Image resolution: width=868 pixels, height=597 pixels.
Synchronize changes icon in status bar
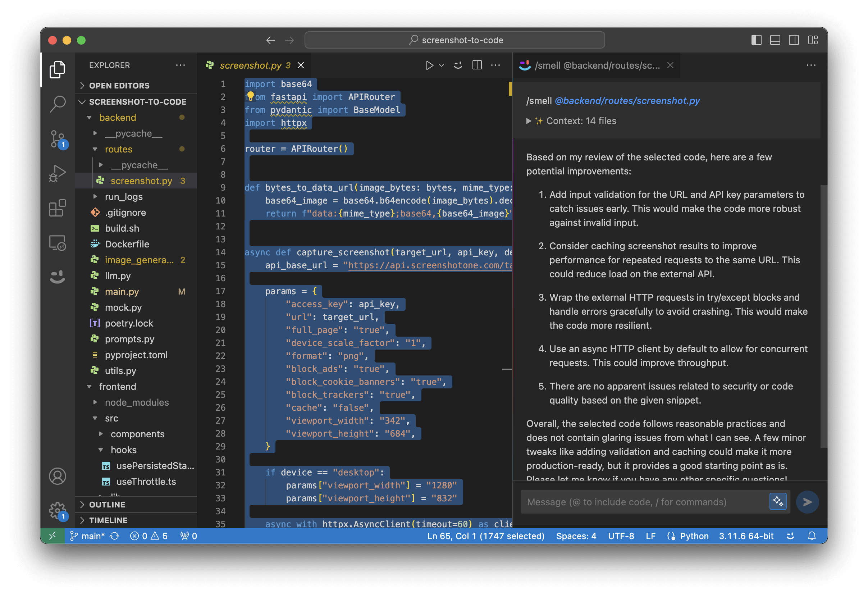(114, 536)
